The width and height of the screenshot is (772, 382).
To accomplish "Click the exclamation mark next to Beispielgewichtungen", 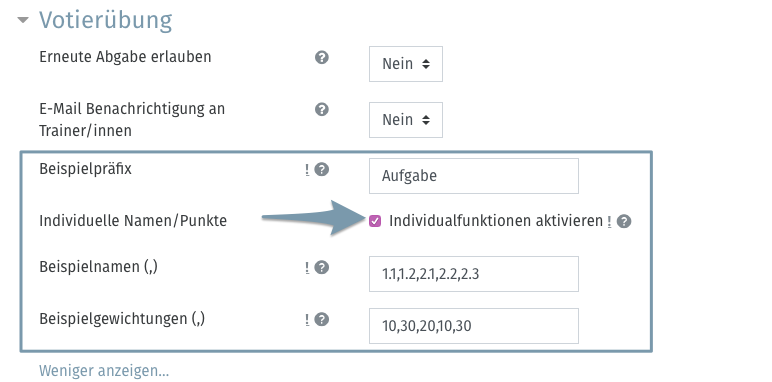I will coord(307,320).
